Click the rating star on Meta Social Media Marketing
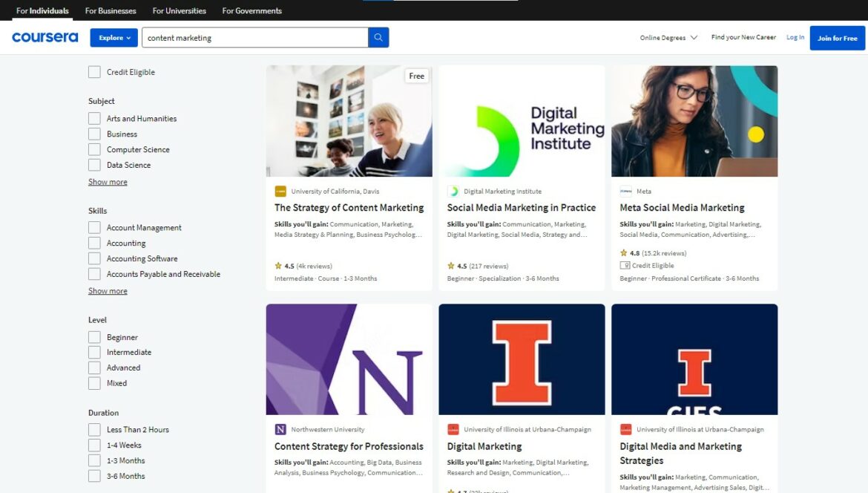 pyautogui.click(x=624, y=252)
